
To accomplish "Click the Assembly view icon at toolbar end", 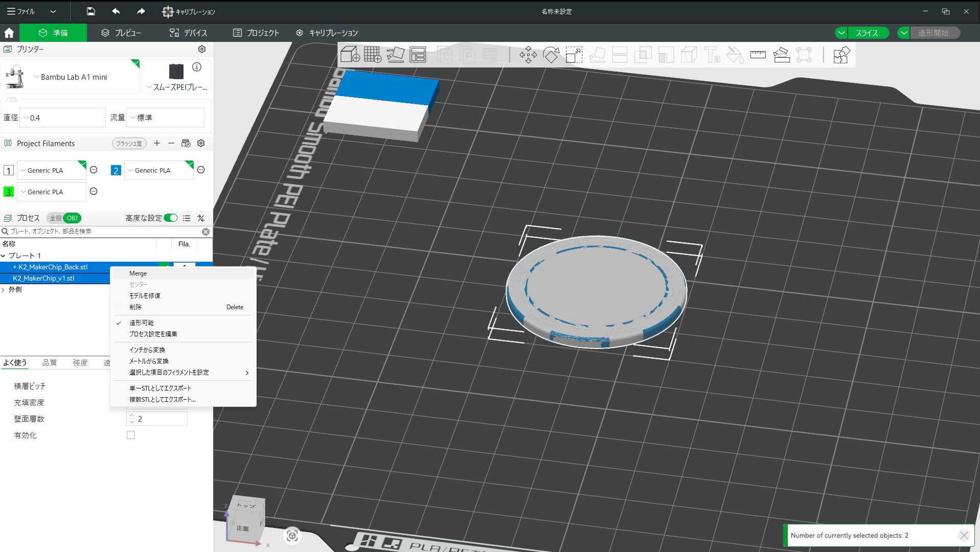I will (841, 55).
